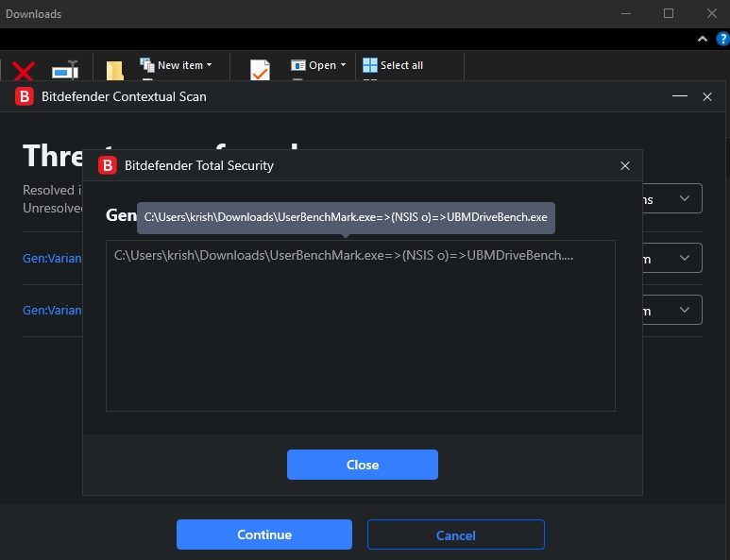Click Select all in Explorer ribbon
This screenshot has height=560, width=730.
(393, 65)
